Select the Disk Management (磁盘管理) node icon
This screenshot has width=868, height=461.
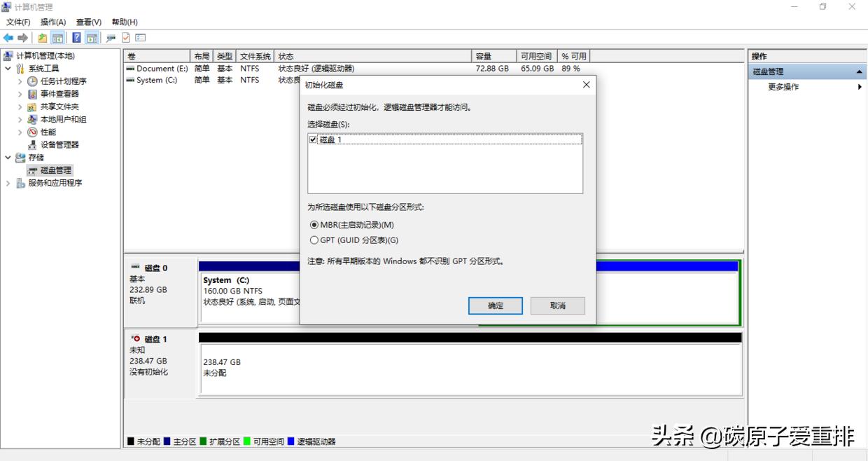coord(32,170)
